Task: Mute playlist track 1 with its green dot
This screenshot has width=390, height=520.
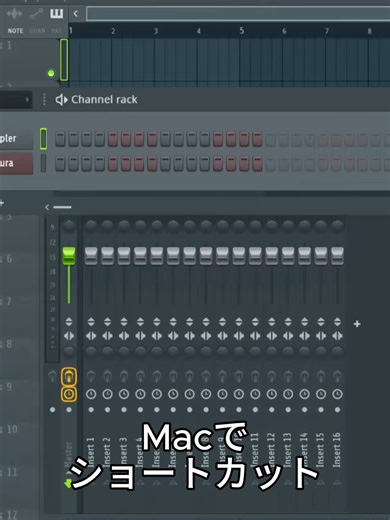Action: click(x=51, y=73)
